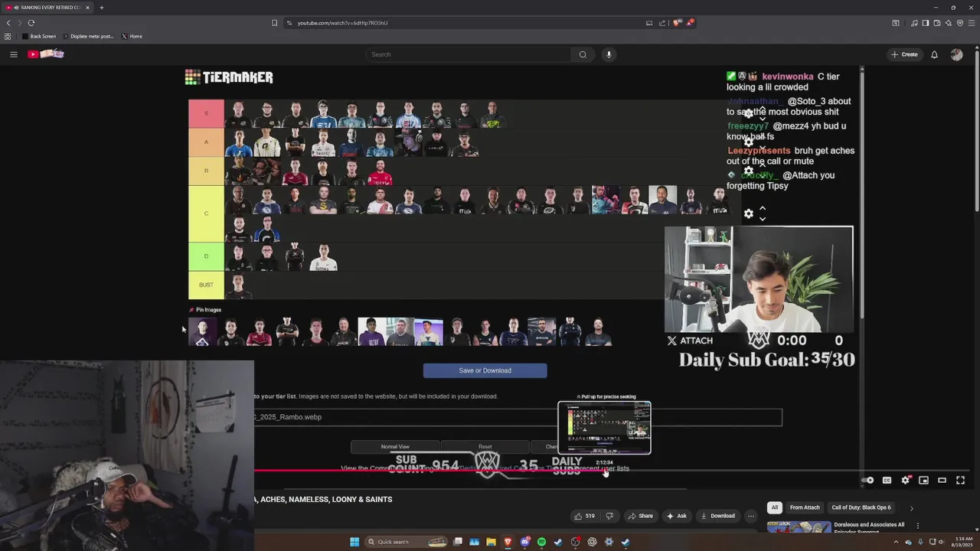Open the YouTube notifications bell
This screenshot has width=980, height=551.
[x=934, y=54]
